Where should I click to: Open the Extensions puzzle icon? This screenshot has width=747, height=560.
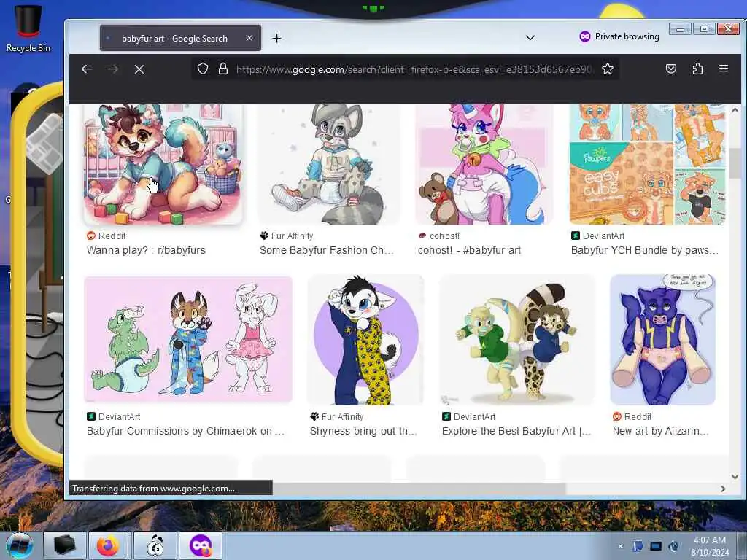click(x=697, y=69)
